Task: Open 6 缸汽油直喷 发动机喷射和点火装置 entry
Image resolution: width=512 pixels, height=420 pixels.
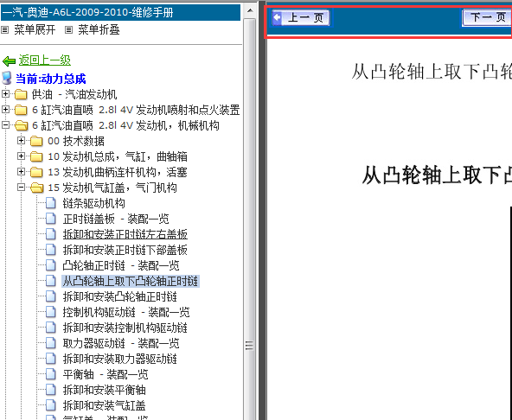Action: pyautogui.click(x=136, y=110)
